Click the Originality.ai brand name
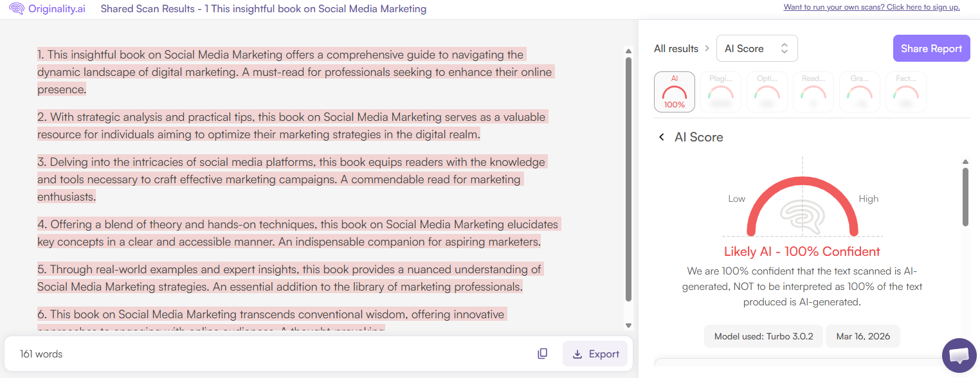The width and height of the screenshot is (980, 378). pyautogui.click(x=57, y=9)
